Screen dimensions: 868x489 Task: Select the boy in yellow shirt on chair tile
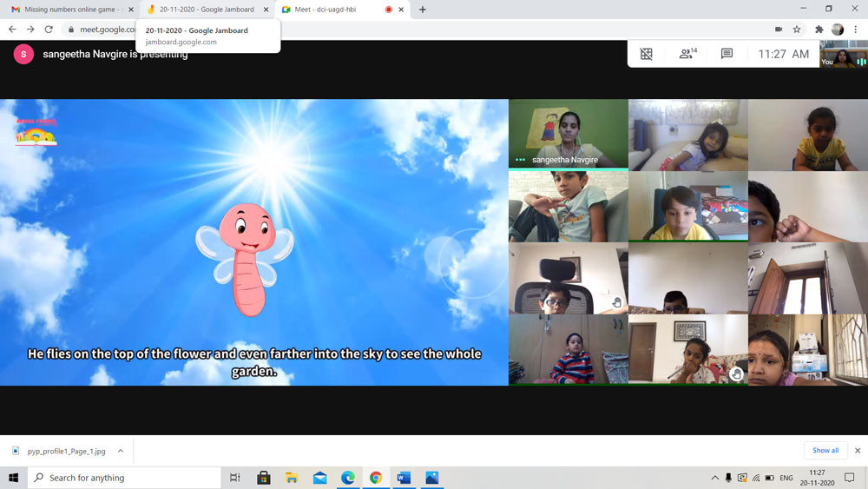coord(688,207)
